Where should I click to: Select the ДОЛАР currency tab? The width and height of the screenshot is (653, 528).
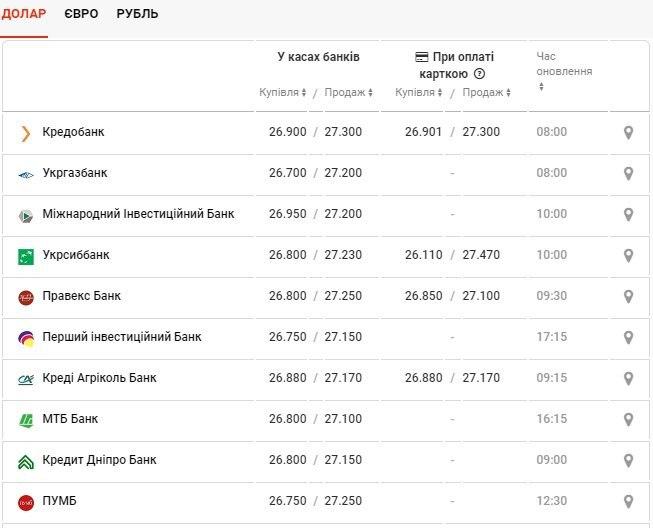pyautogui.click(x=24, y=14)
